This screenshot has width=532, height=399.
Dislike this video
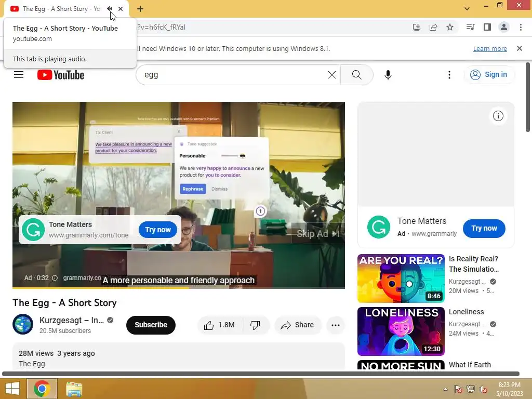point(255,325)
